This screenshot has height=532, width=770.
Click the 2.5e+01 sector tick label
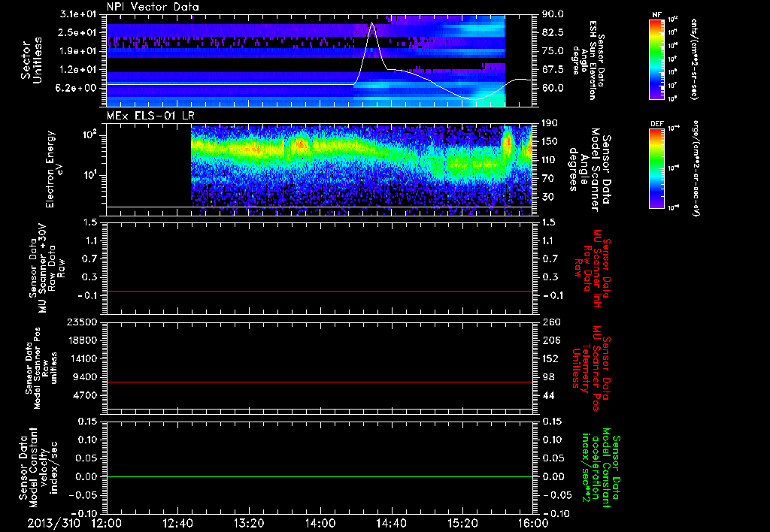pyautogui.click(x=78, y=32)
